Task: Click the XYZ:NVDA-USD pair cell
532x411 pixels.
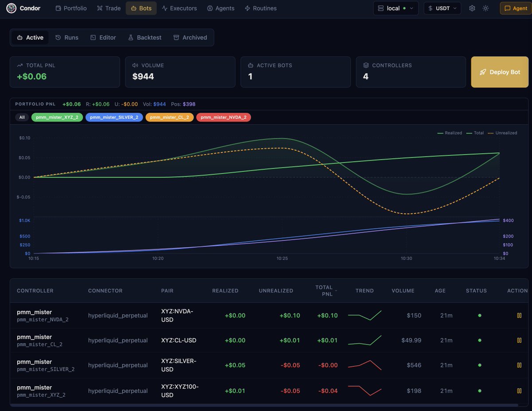Action: (177, 316)
